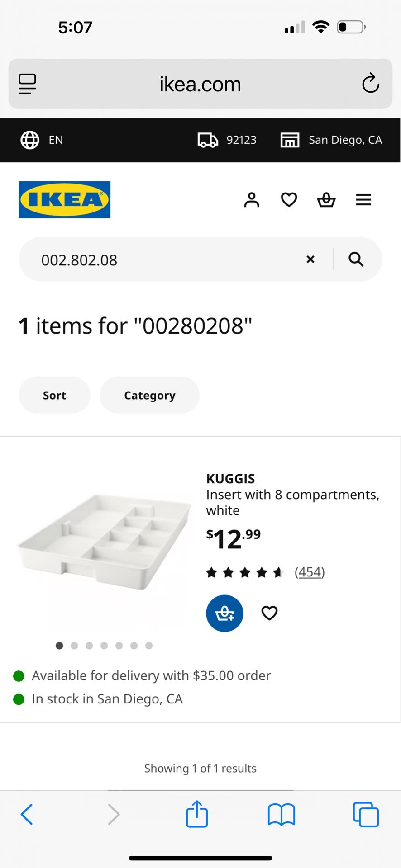Change delivery postal code 92123
Screen dimensions: 401x868
pos(227,140)
